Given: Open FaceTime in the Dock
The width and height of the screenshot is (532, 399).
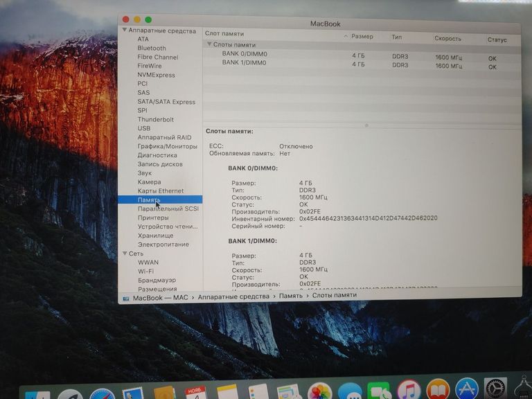Looking at the screenshot, I should point(379,390).
